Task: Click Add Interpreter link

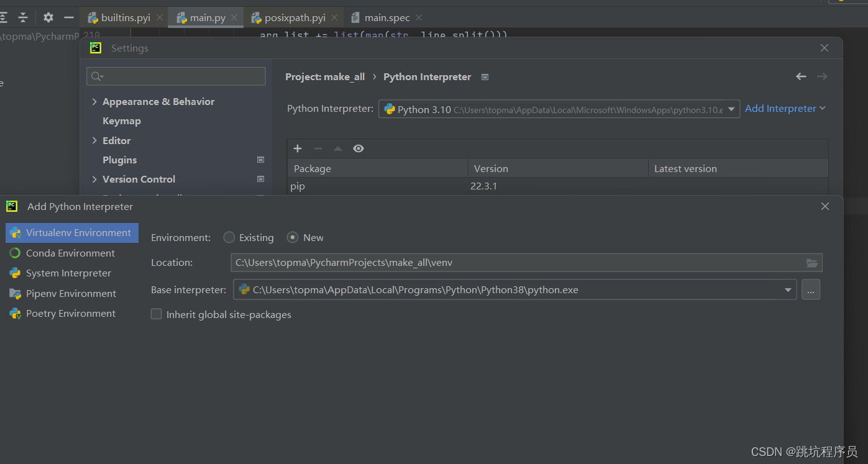Action: point(785,109)
